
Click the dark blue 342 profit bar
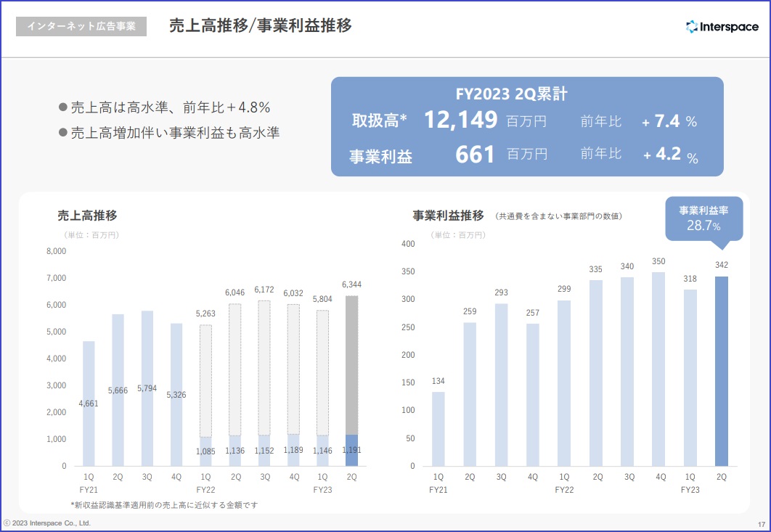(x=721, y=370)
